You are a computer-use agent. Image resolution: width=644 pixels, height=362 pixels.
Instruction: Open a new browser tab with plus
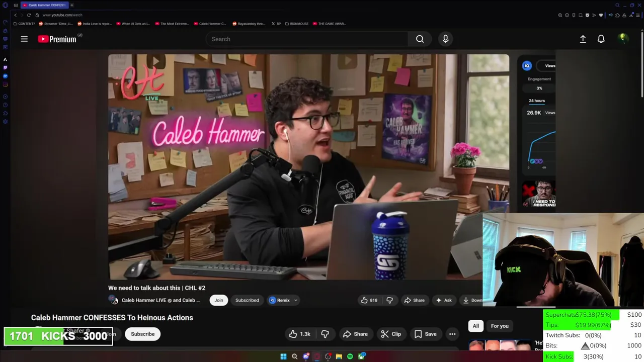point(72,5)
